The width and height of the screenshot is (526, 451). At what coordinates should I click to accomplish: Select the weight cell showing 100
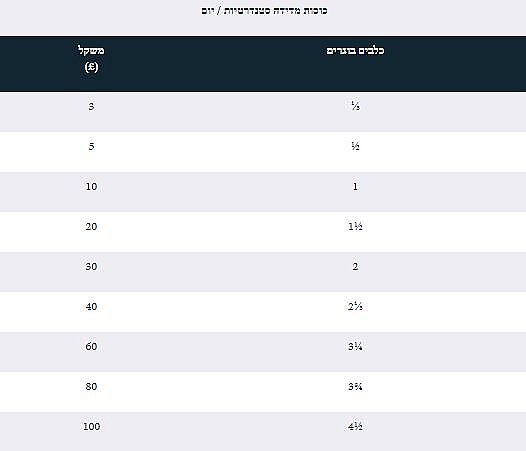tap(92, 427)
